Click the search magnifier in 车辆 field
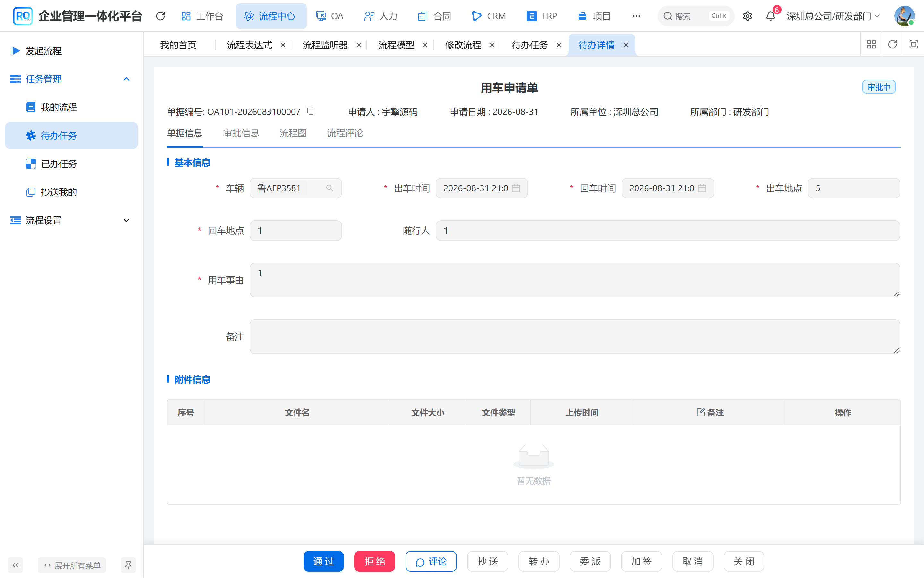This screenshot has height=578, width=924. pyautogui.click(x=329, y=188)
